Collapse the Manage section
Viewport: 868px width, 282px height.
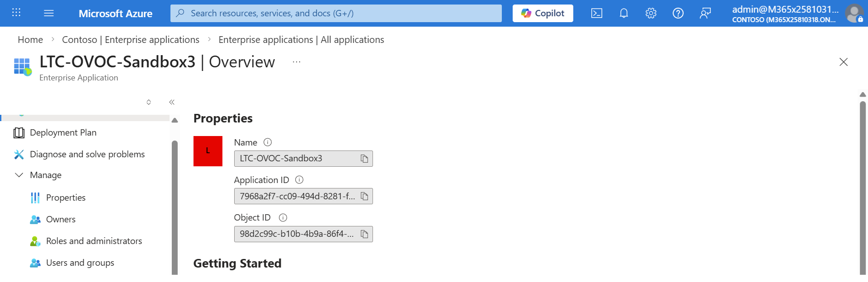click(x=19, y=175)
